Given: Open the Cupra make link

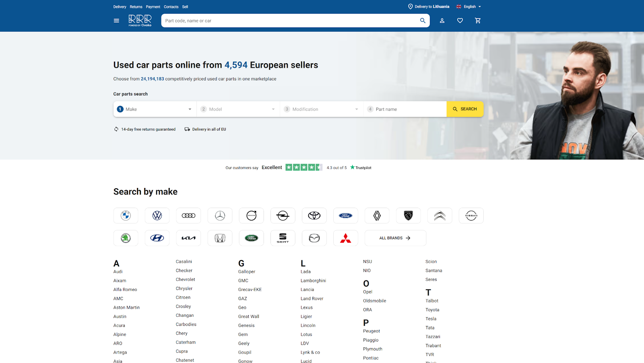Looking at the screenshot, I should tap(182, 351).
